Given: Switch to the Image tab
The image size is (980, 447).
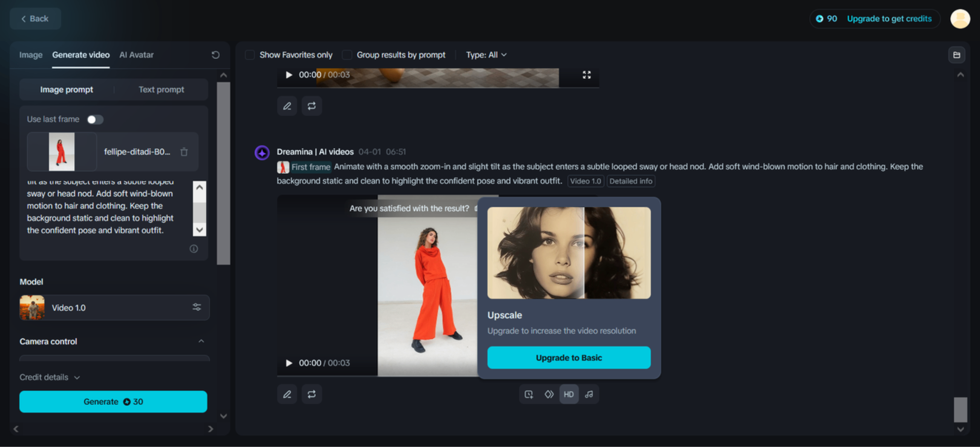Looking at the screenshot, I should coord(31,55).
